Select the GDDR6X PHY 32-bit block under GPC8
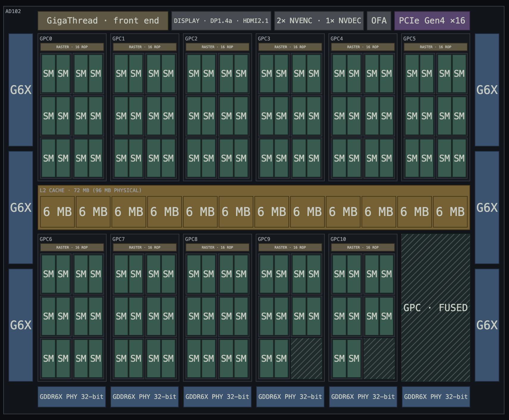 (x=217, y=397)
